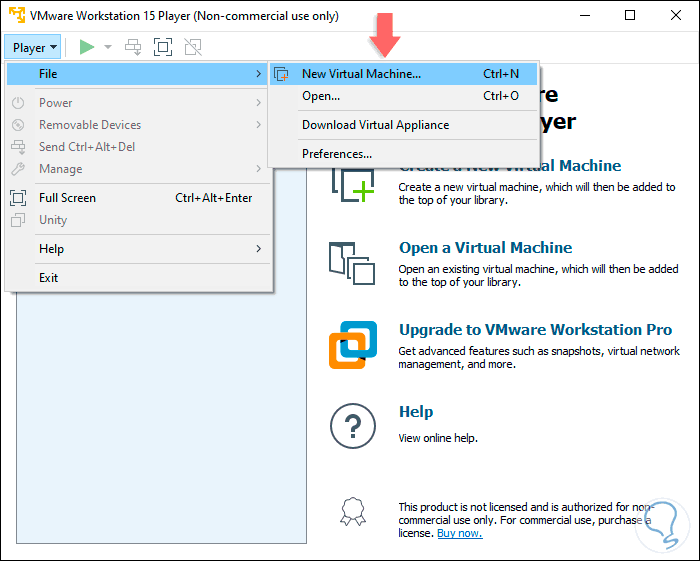Select Download Virtual Appliance
Image resolution: width=700 pixels, height=561 pixels.
(404, 125)
